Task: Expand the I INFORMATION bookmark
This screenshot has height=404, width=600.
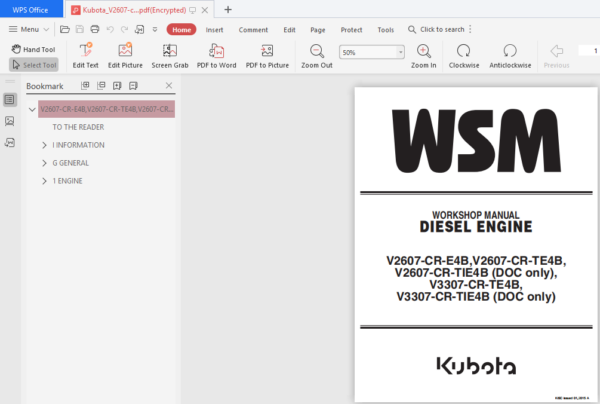Action: click(x=44, y=145)
